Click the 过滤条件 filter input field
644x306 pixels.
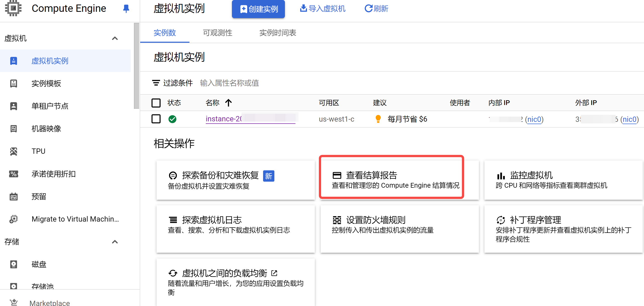(229, 83)
